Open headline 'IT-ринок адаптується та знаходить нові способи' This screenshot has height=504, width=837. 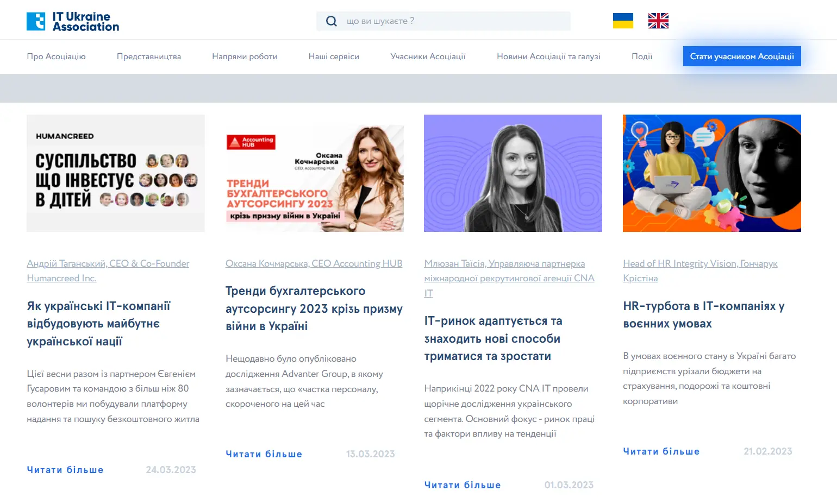[493, 339]
